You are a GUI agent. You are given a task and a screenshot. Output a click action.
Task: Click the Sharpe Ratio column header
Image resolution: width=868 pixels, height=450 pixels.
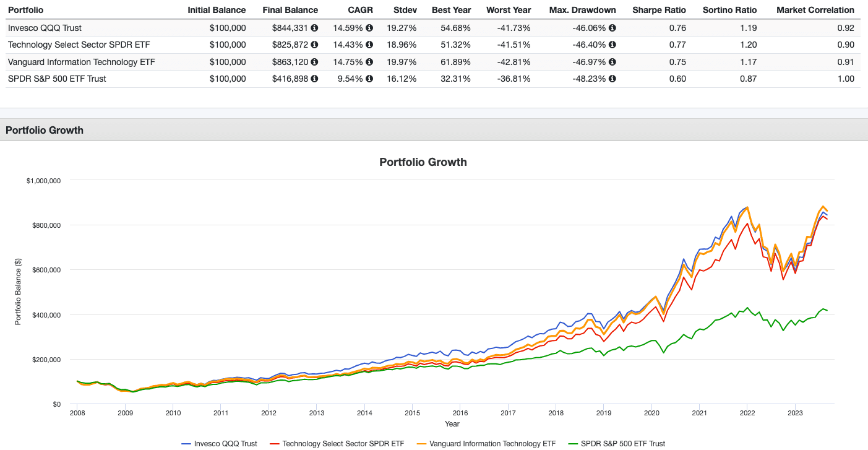[659, 10]
